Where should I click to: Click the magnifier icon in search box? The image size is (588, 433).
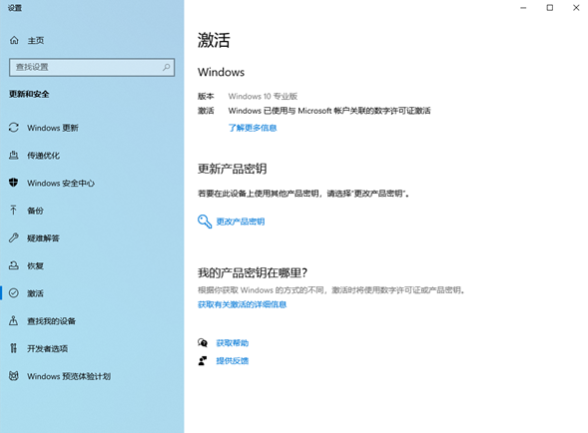[166, 67]
